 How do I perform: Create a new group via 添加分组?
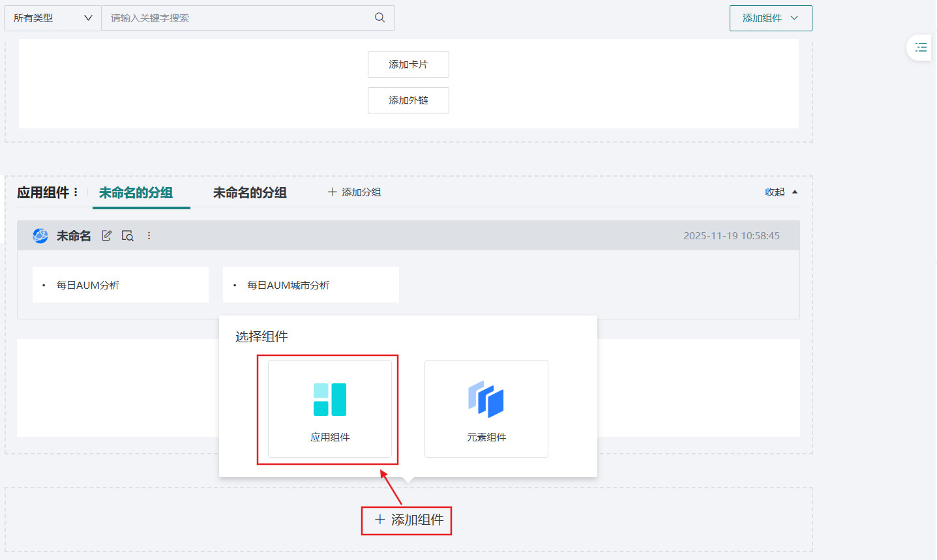tap(354, 192)
